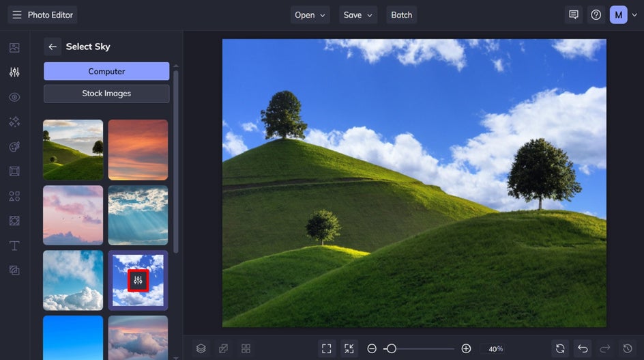
Task: Click the compare before/after icon
Action: click(224, 349)
